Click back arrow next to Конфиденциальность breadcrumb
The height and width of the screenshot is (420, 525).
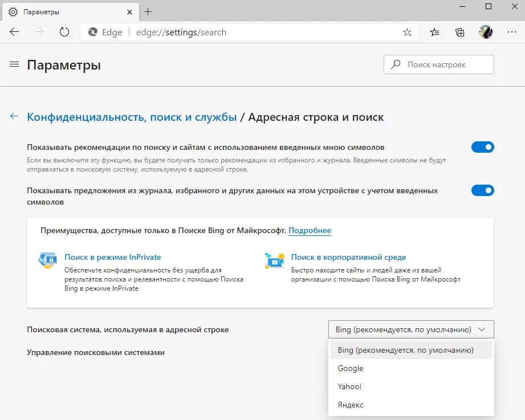(14, 116)
